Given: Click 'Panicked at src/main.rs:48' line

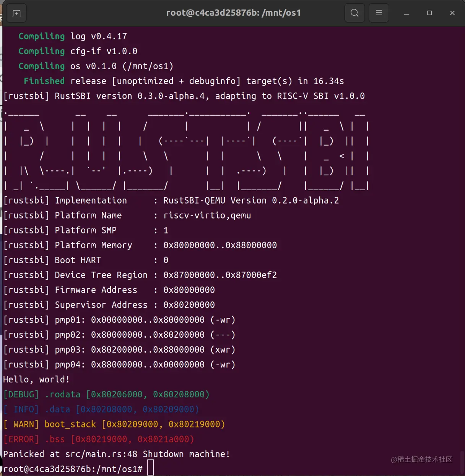Looking at the screenshot, I should [117, 454].
